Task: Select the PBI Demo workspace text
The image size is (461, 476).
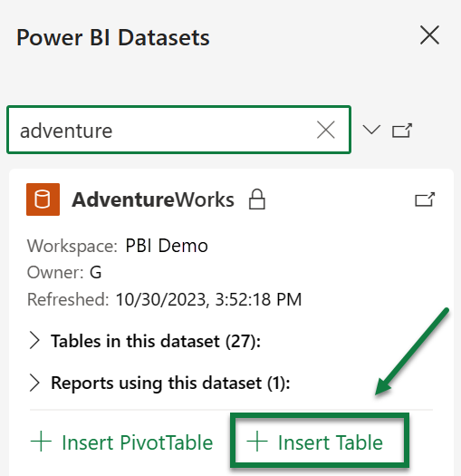Action: tap(167, 246)
